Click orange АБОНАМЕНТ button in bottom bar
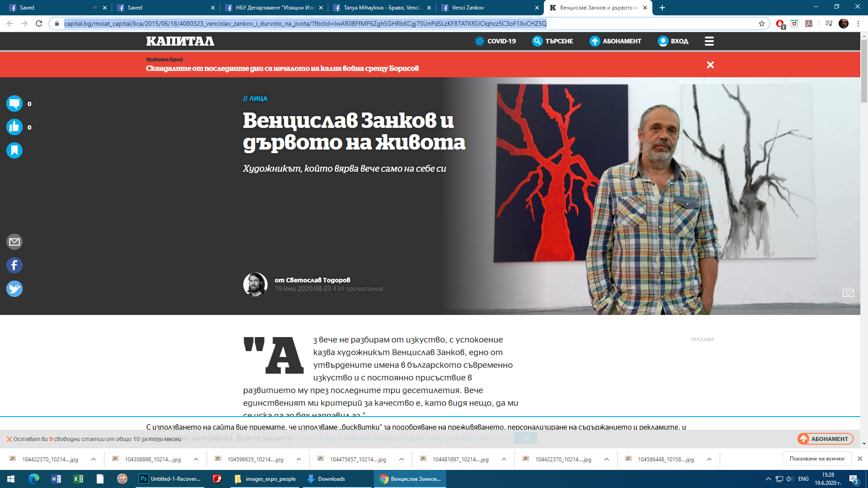868x488 pixels. (825, 439)
